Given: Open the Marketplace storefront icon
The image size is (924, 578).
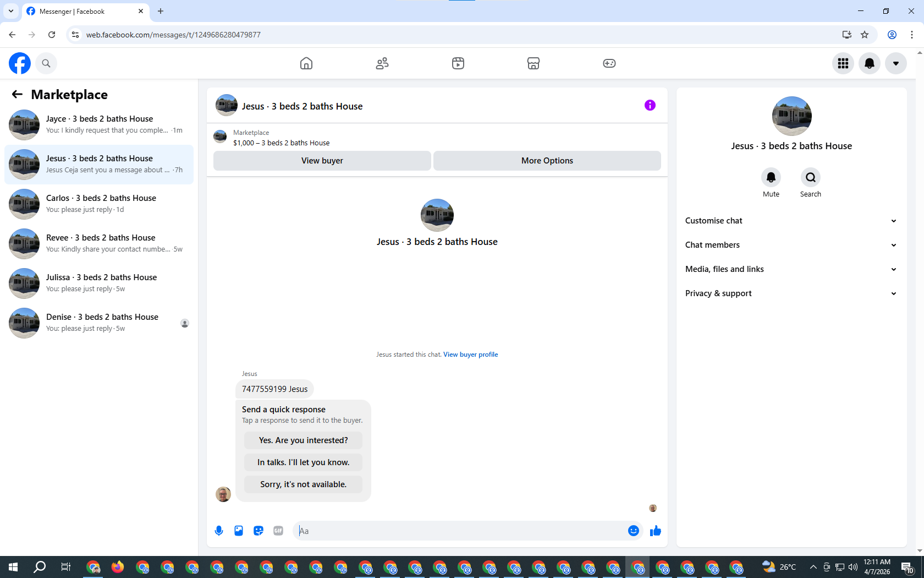Looking at the screenshot, I should point(533,63).
